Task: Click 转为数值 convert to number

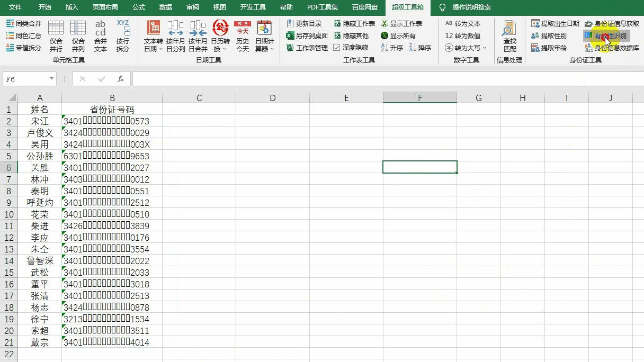Action: click(x=462, y=36)
